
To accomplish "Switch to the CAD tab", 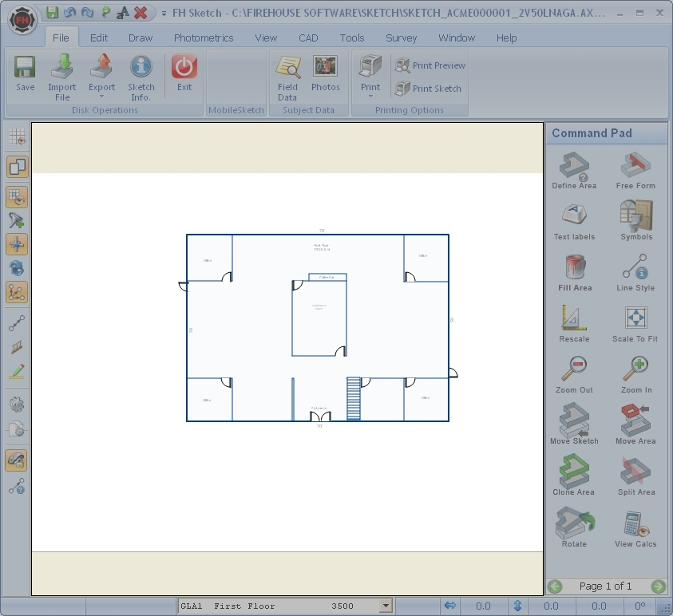I will pyautogui.click(x=308, y=38).
